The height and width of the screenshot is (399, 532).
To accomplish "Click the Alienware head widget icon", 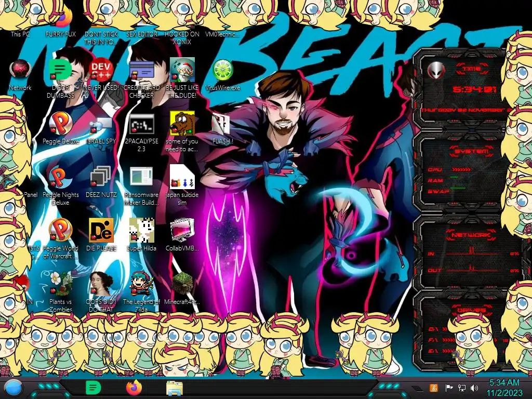I will tap(436, 71).
